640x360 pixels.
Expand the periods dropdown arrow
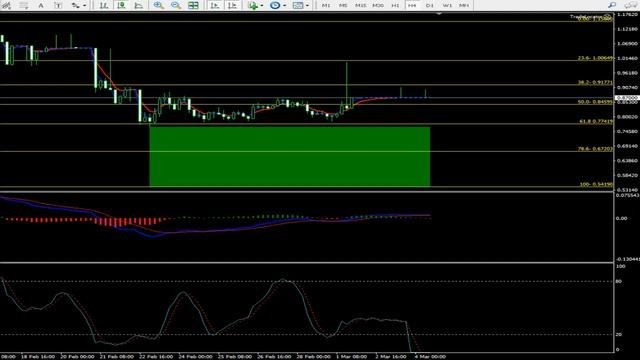click(x=284, y=6)
